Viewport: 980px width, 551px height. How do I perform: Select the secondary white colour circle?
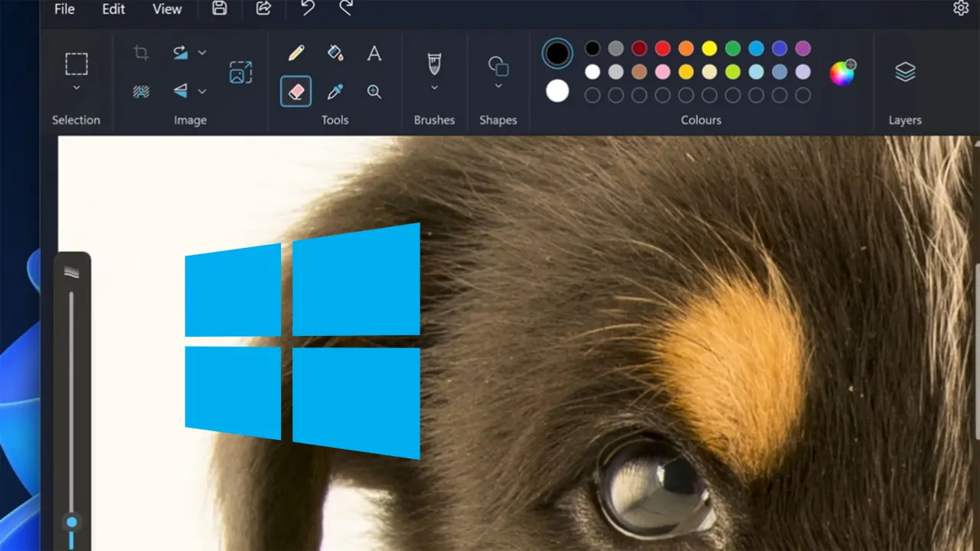[557, 91]
